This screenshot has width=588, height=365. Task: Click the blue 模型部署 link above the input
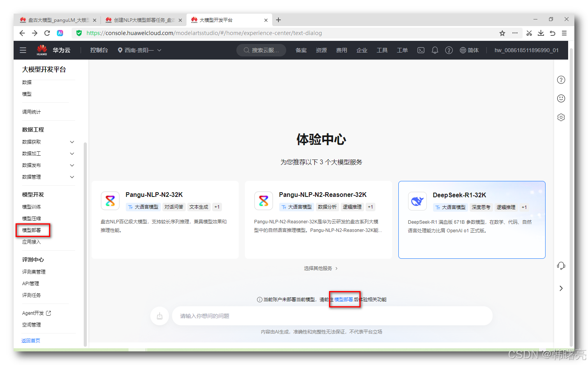pos(343,300)
